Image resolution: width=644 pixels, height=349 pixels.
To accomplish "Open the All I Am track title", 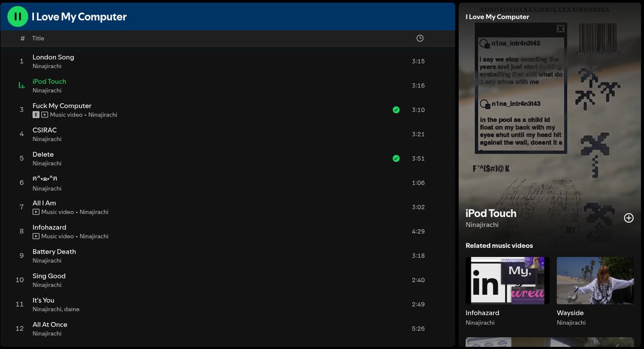I will tap(44, 203).
